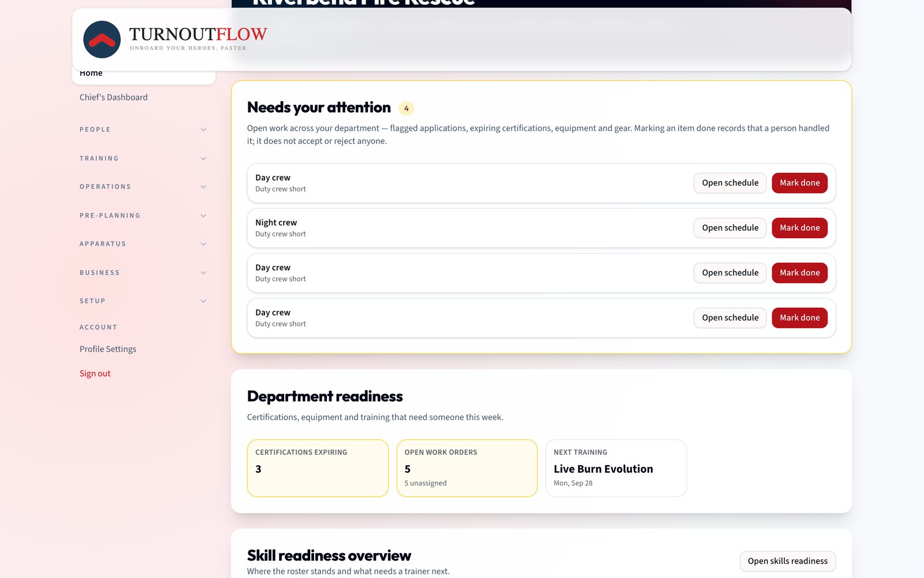
Task: Click the TurnoutFlow logo icon
Action: coord(102,39)
